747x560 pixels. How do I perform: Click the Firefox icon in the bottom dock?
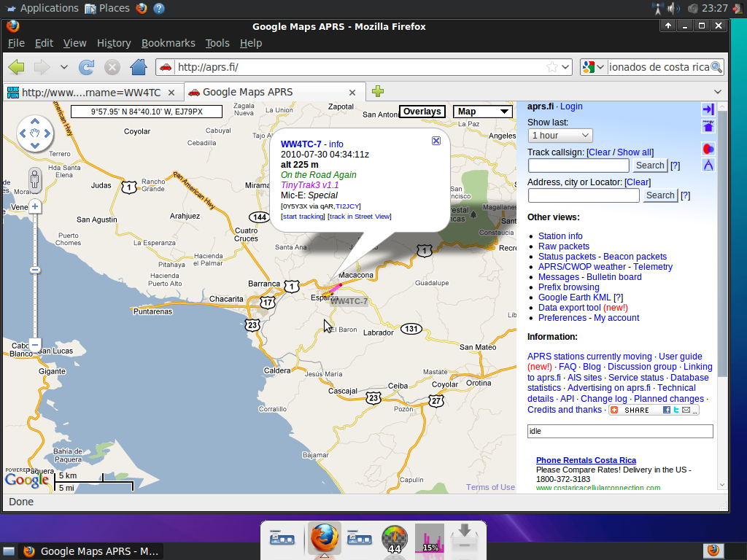325,537
